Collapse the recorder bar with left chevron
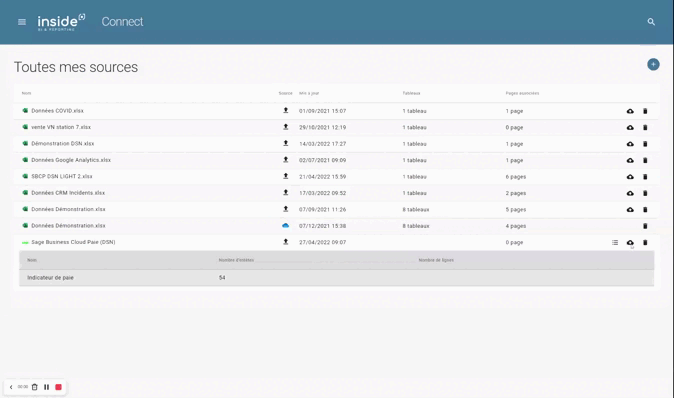 click(11, 387)
